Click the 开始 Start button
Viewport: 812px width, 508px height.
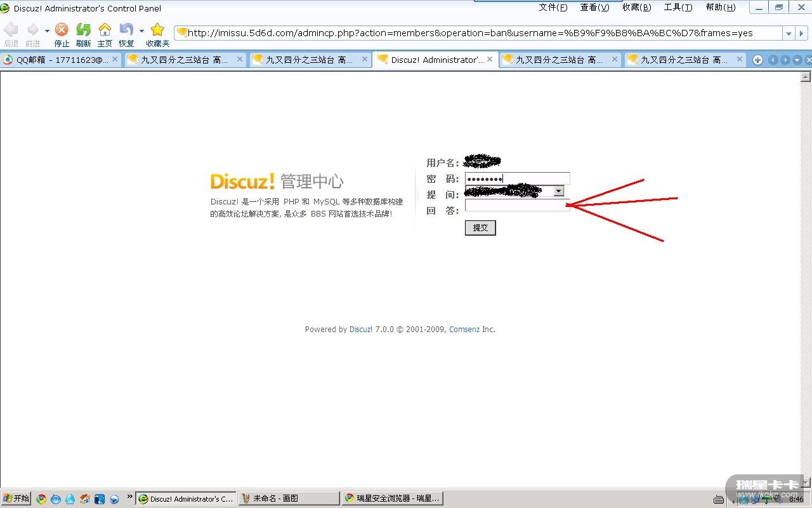pos(16,498)
